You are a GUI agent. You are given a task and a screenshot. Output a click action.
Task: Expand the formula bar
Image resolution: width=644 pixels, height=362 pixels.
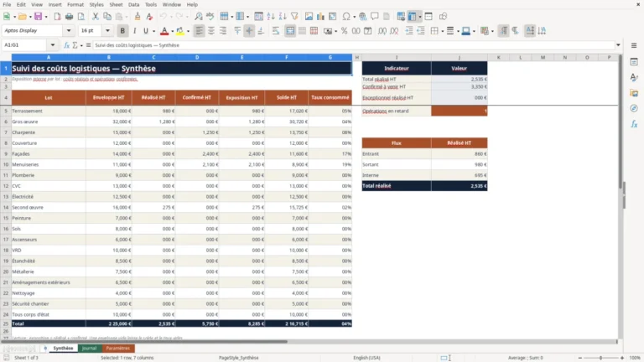point(618,45)
